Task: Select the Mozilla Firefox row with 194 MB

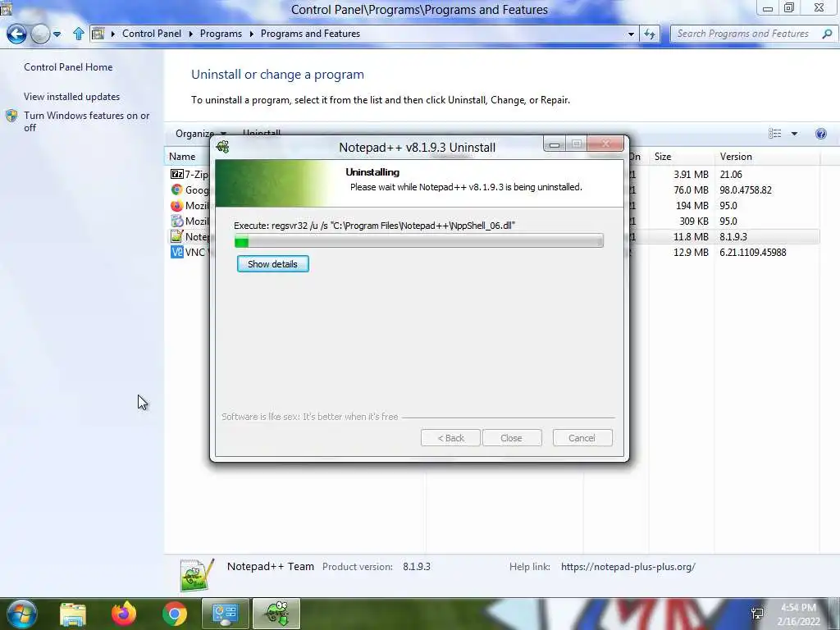Action: (492, 205)
